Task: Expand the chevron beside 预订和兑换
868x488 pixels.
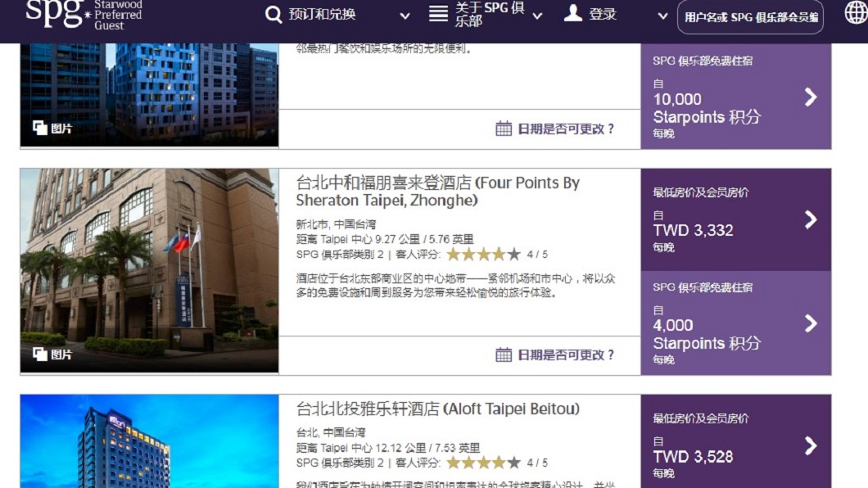Action: pos(405,16)
